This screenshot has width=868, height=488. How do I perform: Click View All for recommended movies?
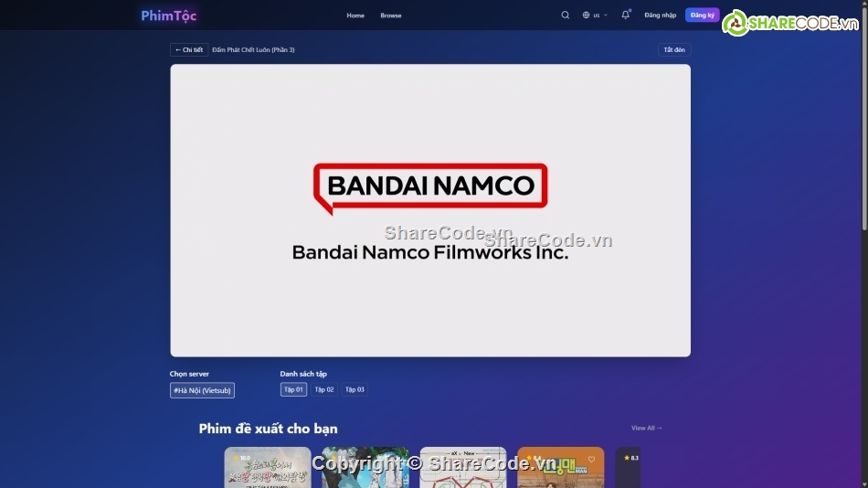(x=646, y=428)
